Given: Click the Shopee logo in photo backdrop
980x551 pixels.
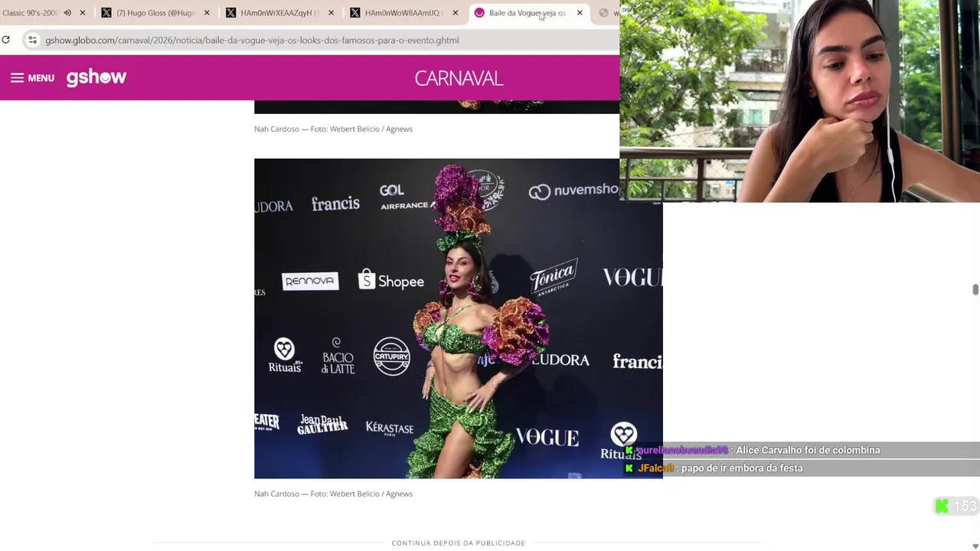Looking at the screenshot, I should click(390, 281).
